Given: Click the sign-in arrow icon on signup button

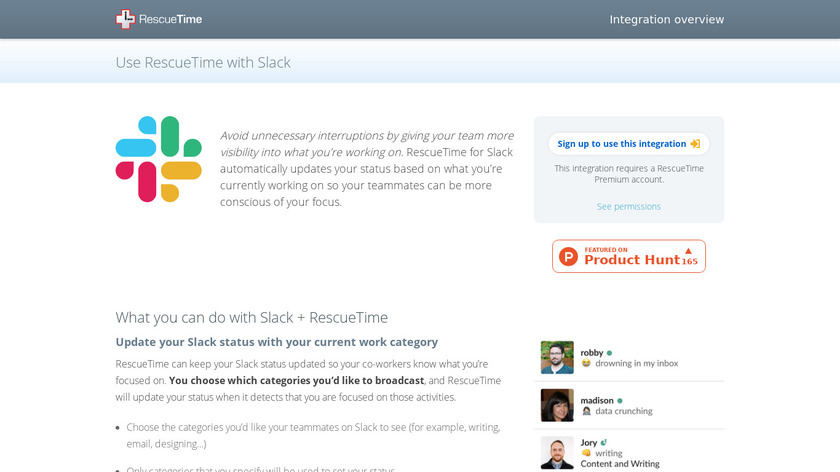Looking at the screenshot, I should tap(695, 144).
